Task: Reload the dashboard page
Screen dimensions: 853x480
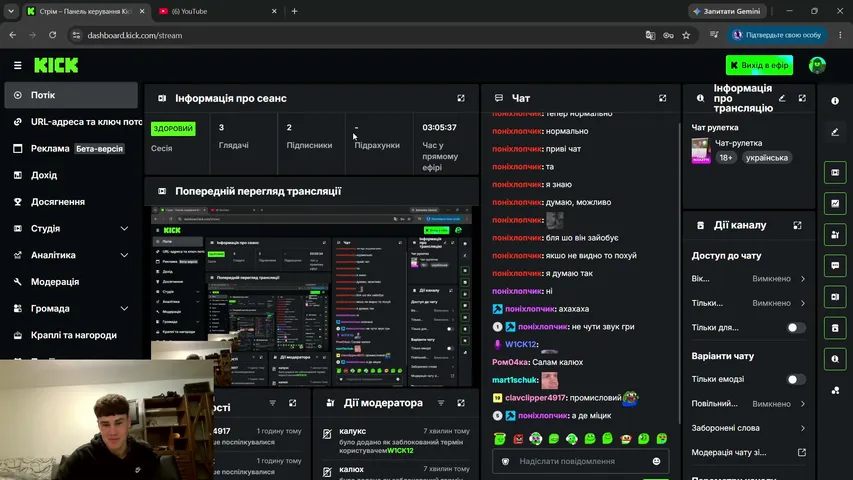Action: pos(52,35)
